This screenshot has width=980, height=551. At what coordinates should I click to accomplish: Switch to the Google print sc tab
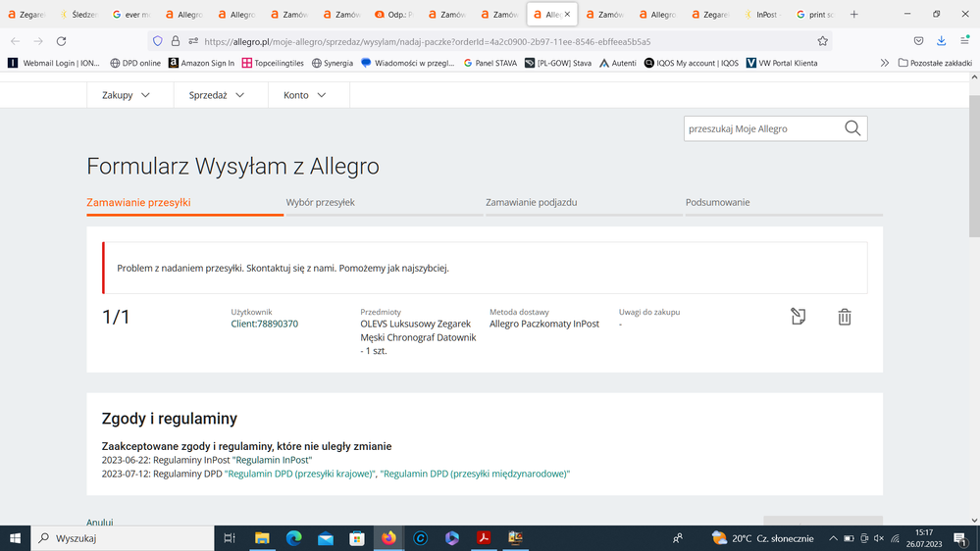815,15
